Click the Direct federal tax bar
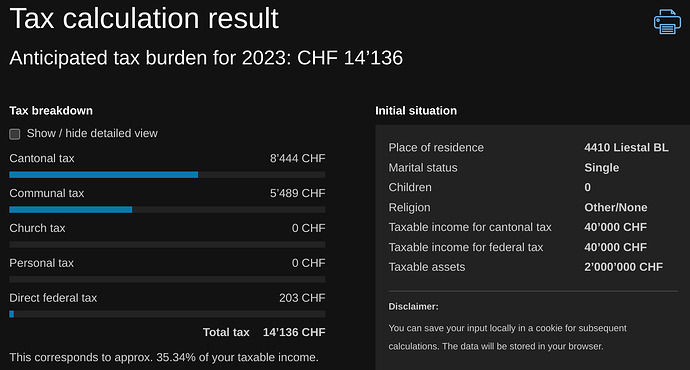690x370 pixels. [167, 314]
